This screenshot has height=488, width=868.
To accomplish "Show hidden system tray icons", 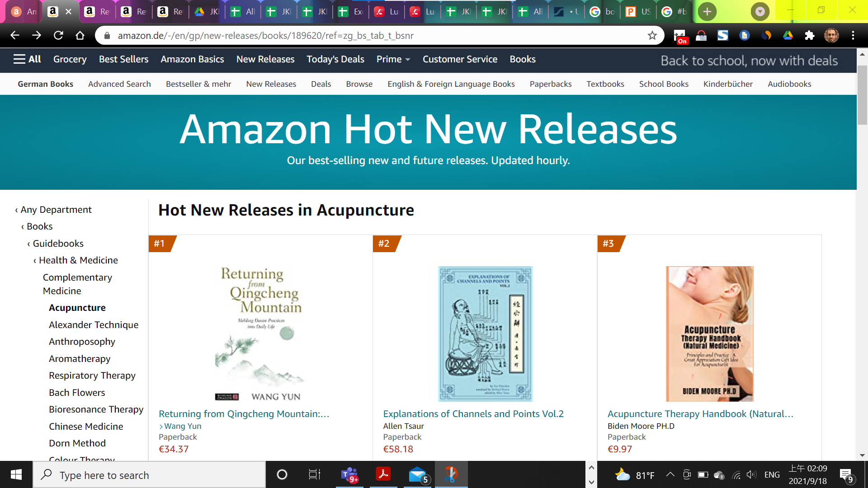I will [x=670, y=474].
